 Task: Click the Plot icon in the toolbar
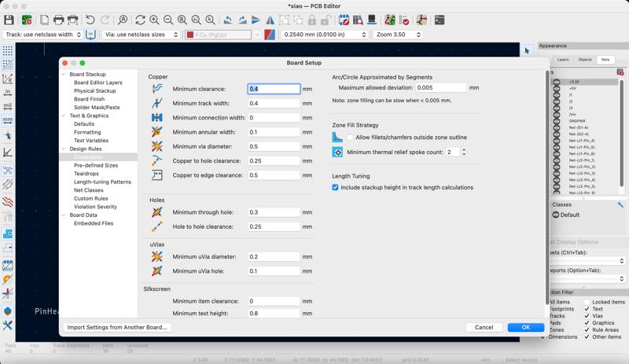pos(73,20)
